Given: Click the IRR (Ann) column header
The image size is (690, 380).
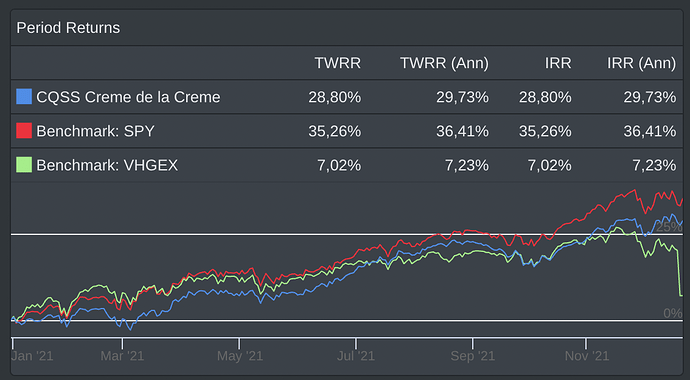Looking at the screenshot, I should pos(641,63).
